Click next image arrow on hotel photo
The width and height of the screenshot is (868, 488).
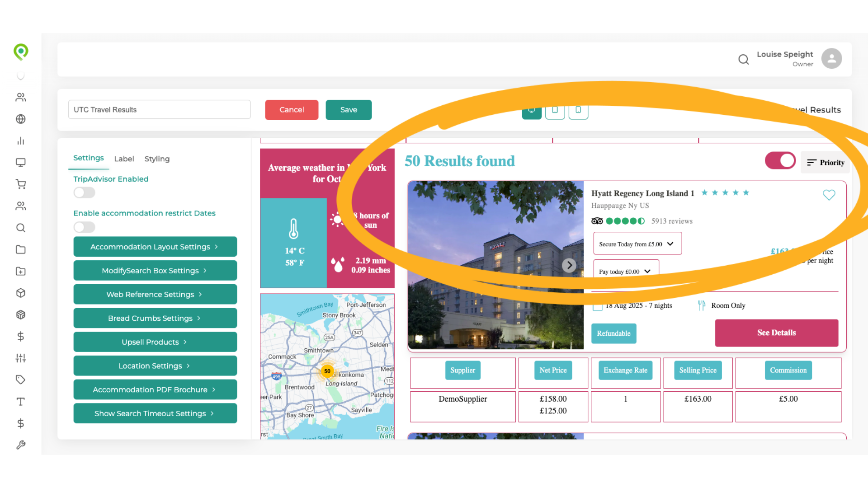point(569,265)
